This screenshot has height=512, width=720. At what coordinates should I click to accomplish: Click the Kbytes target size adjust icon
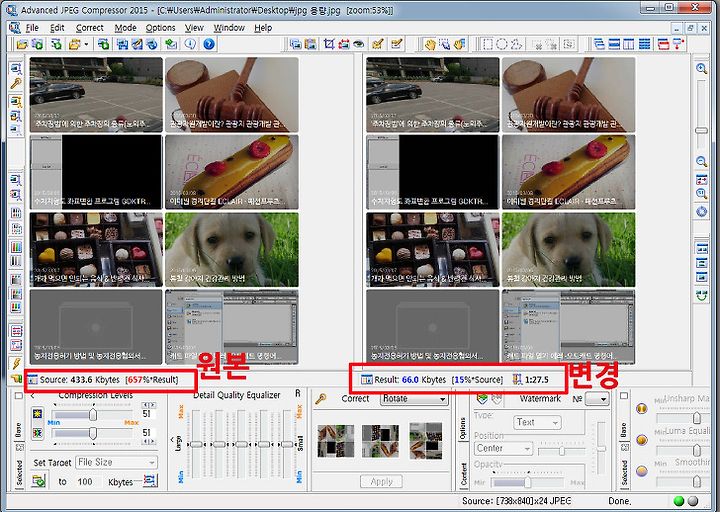click(x=150, y=481)
